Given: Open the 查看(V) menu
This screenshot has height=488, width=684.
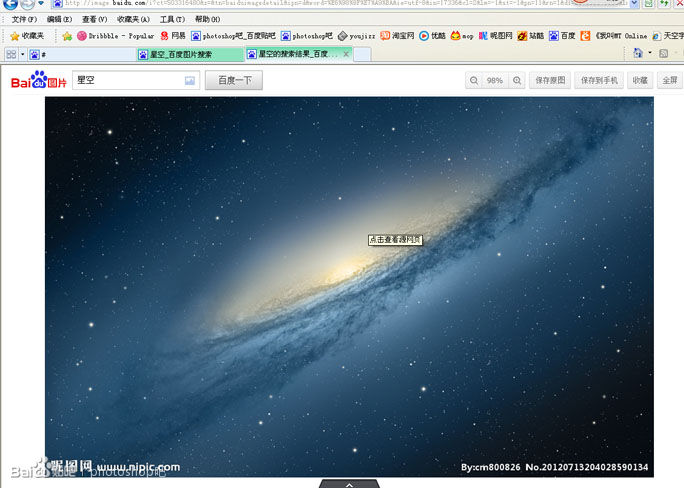Looking at the screenshot, I should click(x=95, y=19).
